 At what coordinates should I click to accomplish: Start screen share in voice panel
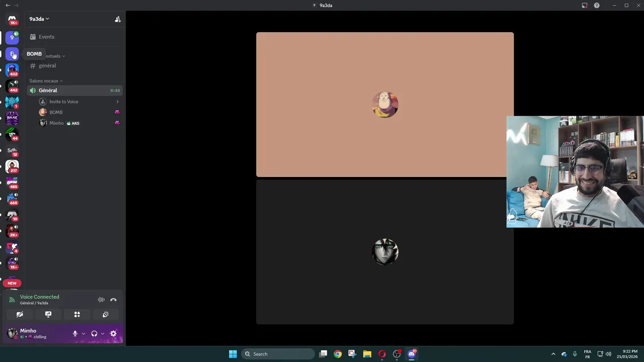point(48,314)
